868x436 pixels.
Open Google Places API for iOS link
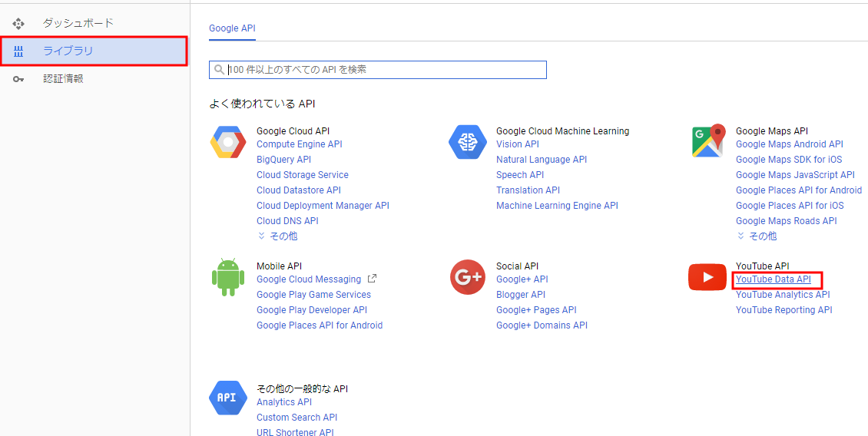(790, 206)
